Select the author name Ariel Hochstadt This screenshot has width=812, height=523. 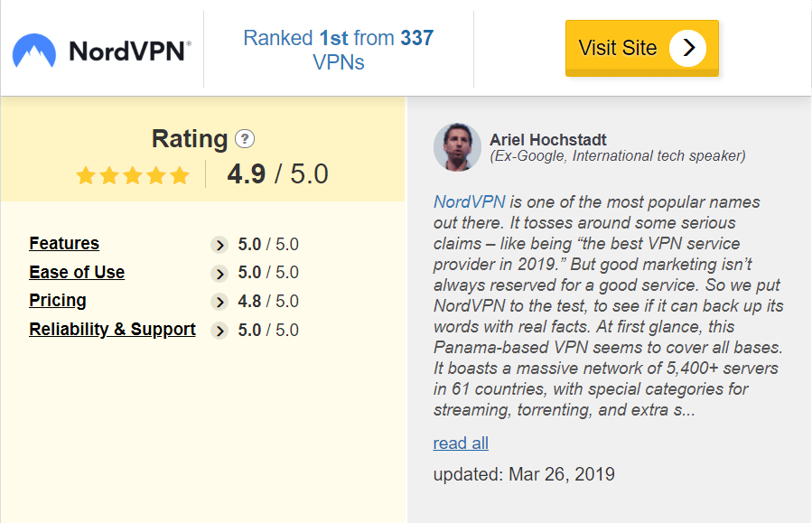(548, 140)
